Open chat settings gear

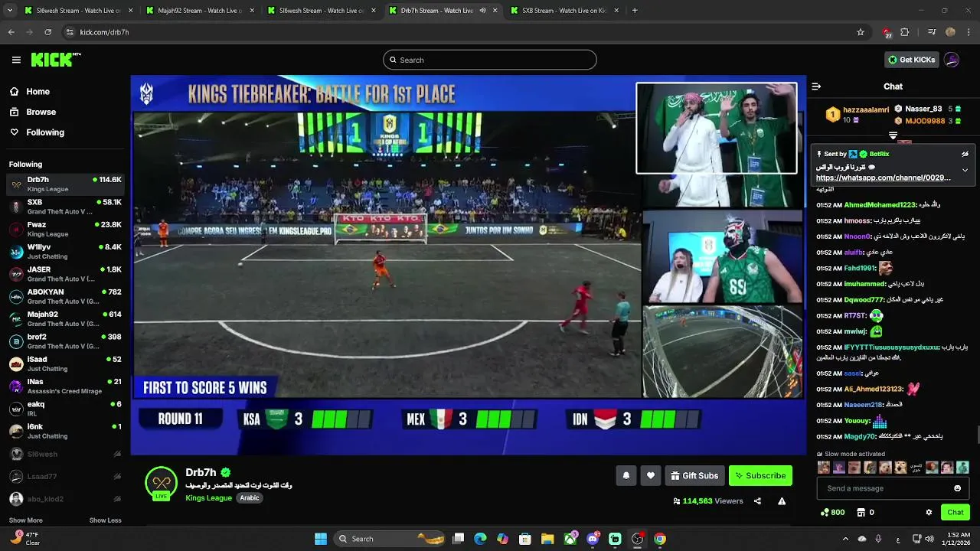[929, 513]
